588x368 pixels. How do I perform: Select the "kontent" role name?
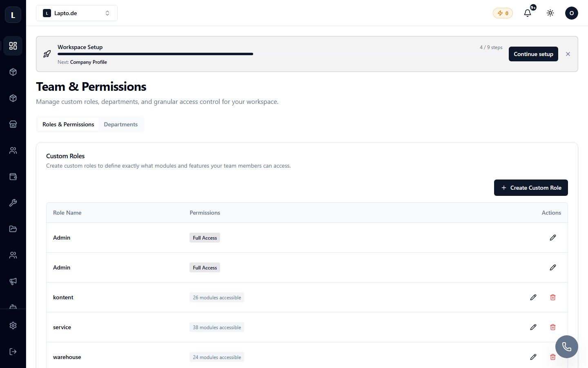pos(63,297)
